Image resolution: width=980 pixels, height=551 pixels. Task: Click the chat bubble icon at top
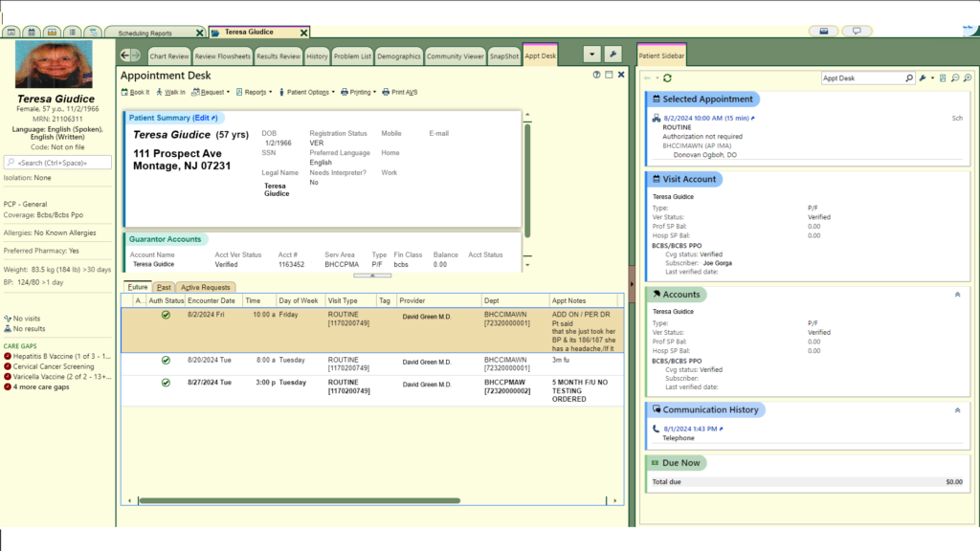[x=857, y=32]
